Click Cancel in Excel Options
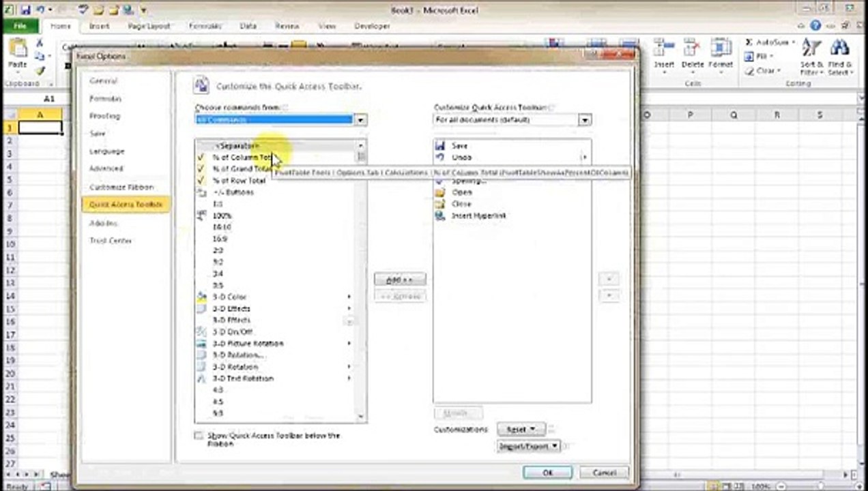This screenshot has height=491, width=868. pos(604,473)
